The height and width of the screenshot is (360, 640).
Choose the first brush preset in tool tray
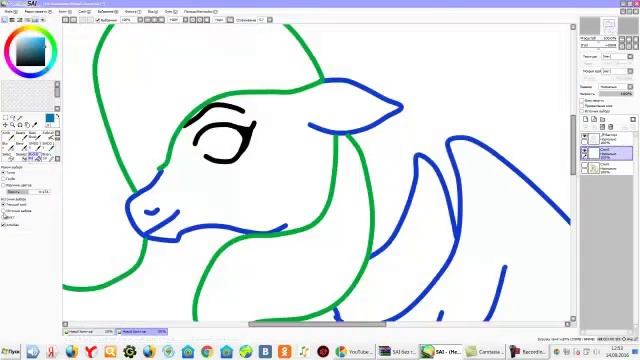(x=8, y=136)
